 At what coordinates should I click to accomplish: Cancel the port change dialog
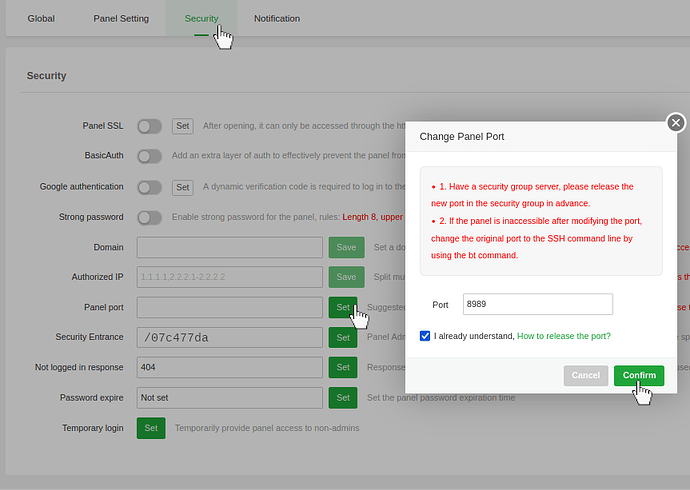pos(585,375)
